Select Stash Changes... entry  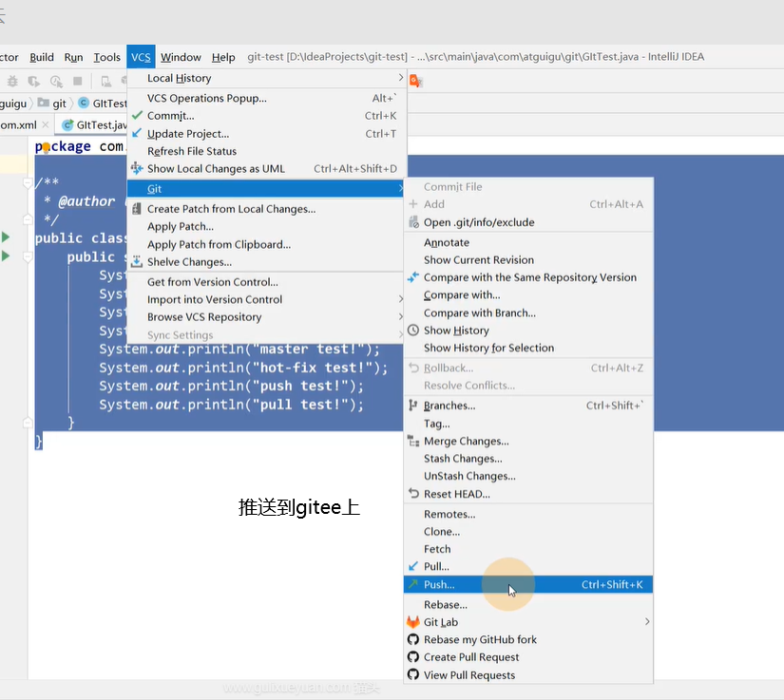(x=528, y=458)
